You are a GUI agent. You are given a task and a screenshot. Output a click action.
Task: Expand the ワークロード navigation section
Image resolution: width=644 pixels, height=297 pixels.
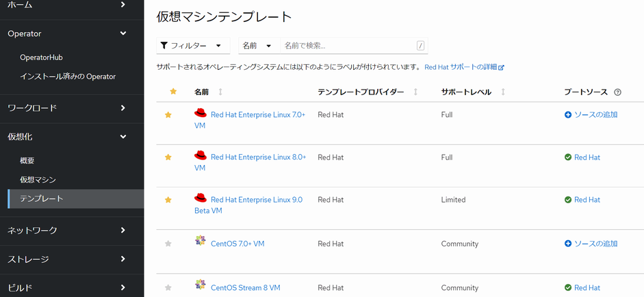(x=72, y=108)
